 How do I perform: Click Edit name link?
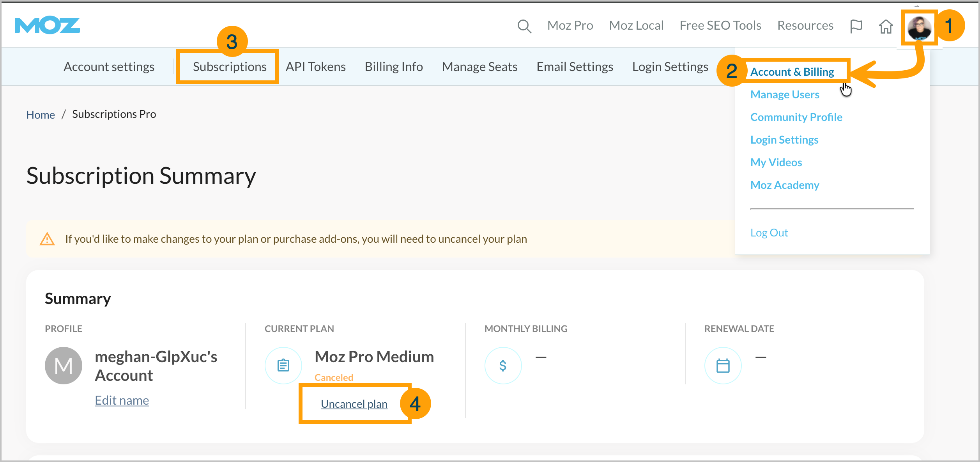[122, 400]
